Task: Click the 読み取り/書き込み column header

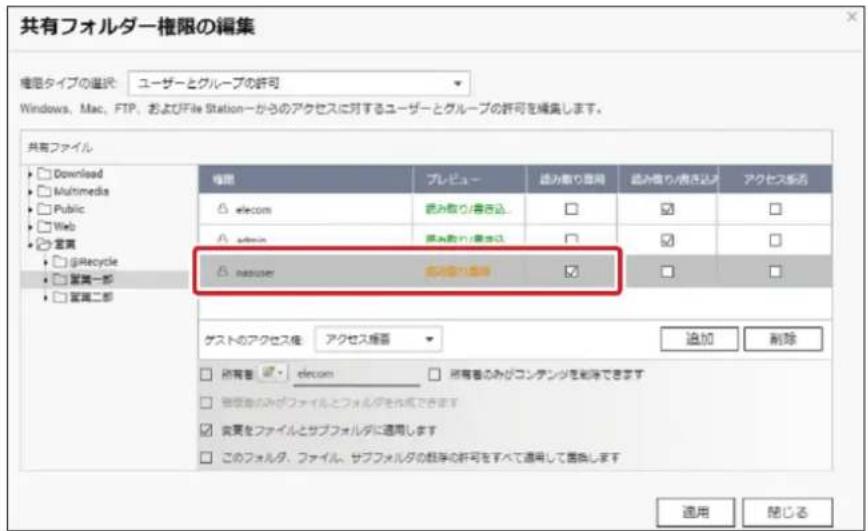Action: [668, 179]
